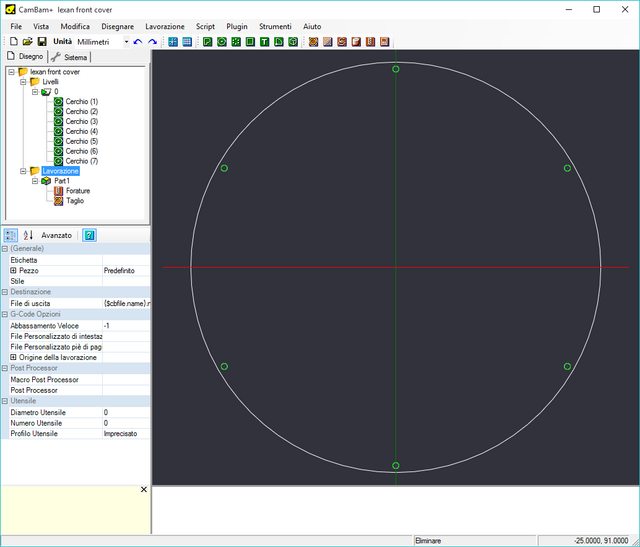Image resolution: width=640 pixels, height=547 pixels.
Task: Toggle categorized view in the property grid
Action: click(10, 235)
